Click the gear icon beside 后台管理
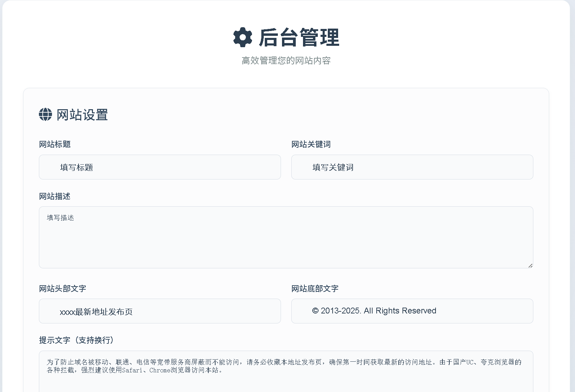 click(x=243, y=37)
